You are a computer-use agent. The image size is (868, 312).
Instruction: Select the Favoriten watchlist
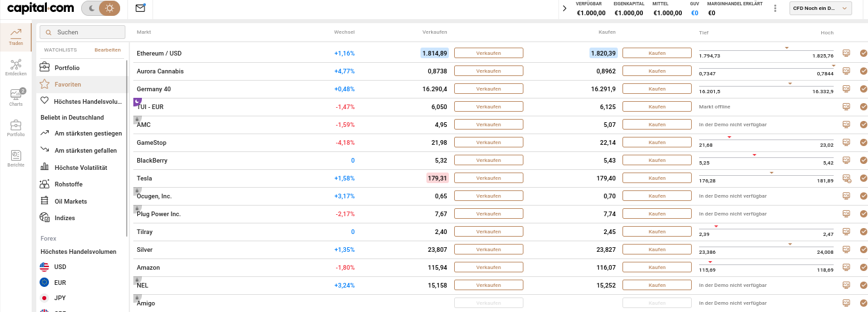[x=83, y=85]
